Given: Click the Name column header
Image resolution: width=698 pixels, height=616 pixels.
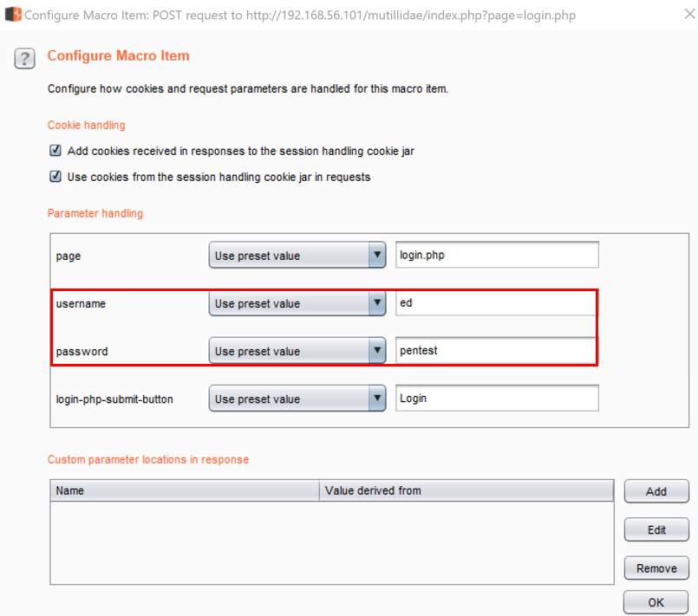Looking at the screenshot, I should [184, 491].
